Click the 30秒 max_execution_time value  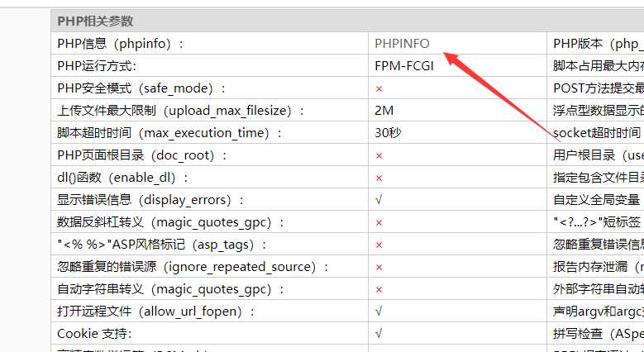pos(389,133)
